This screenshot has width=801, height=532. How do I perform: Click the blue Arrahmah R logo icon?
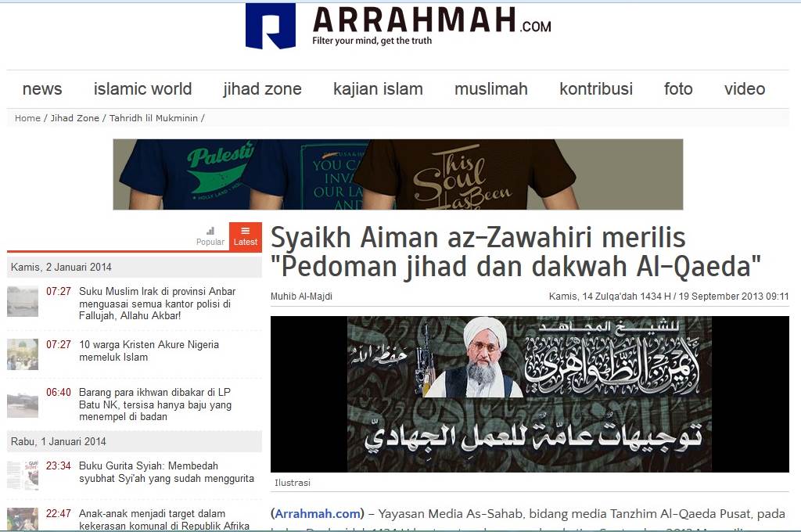[x=270, y=26]
